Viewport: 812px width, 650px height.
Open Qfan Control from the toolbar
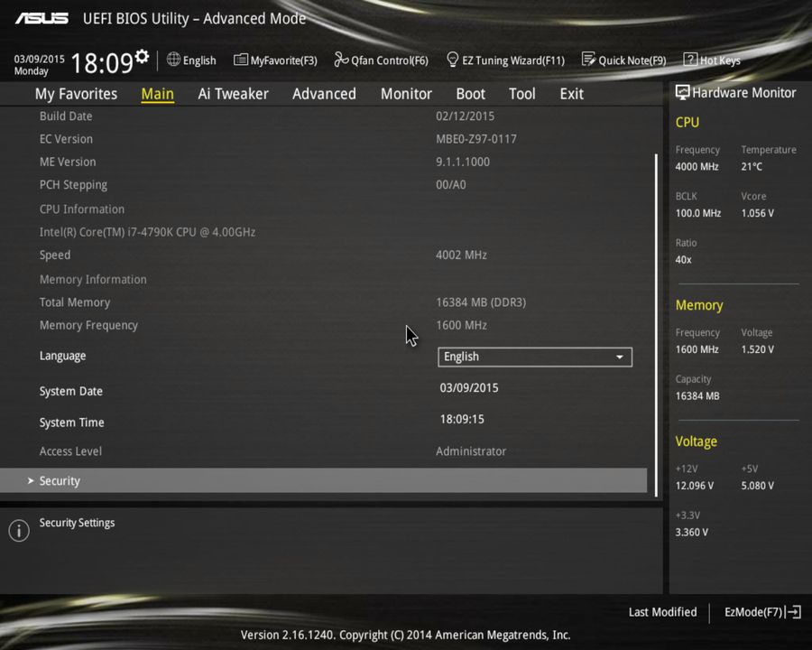(x=381, y=60)
